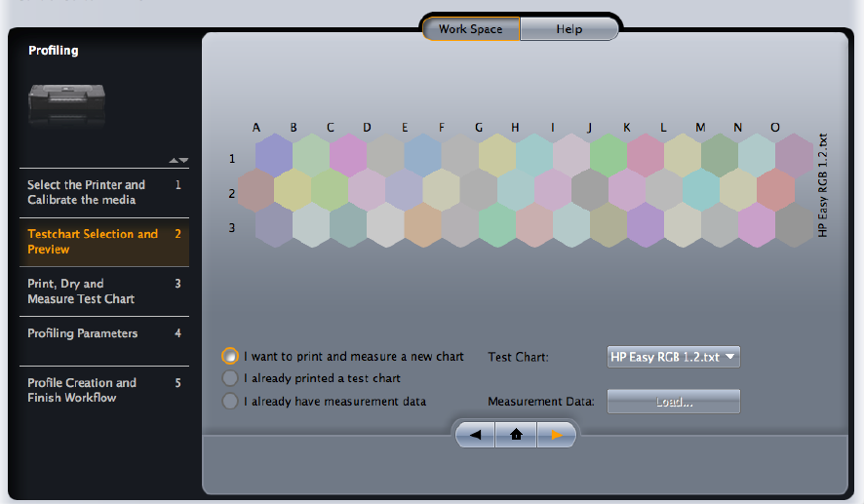Click column header letter H
The image size is (864, 504).
click(x=515, y=128)
